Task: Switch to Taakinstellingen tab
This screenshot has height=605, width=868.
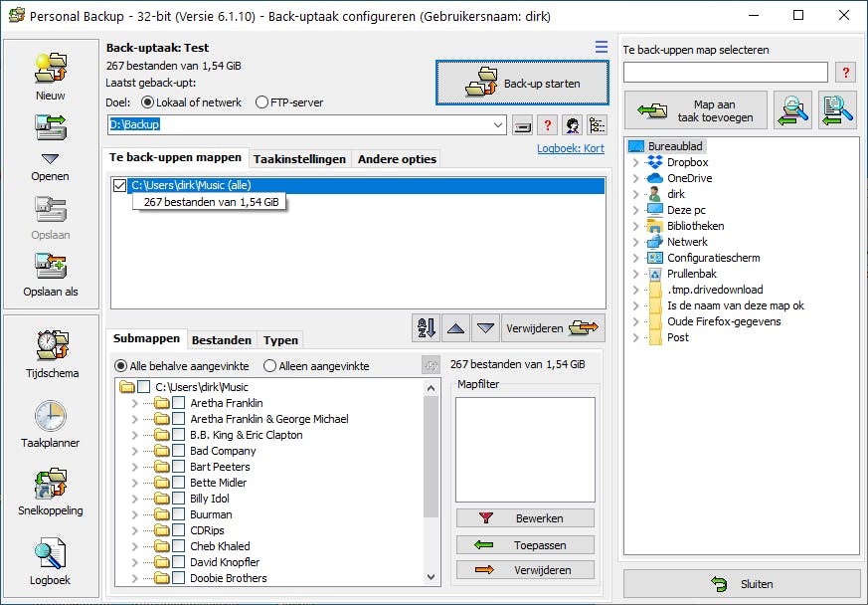Action: coord(299,159)
